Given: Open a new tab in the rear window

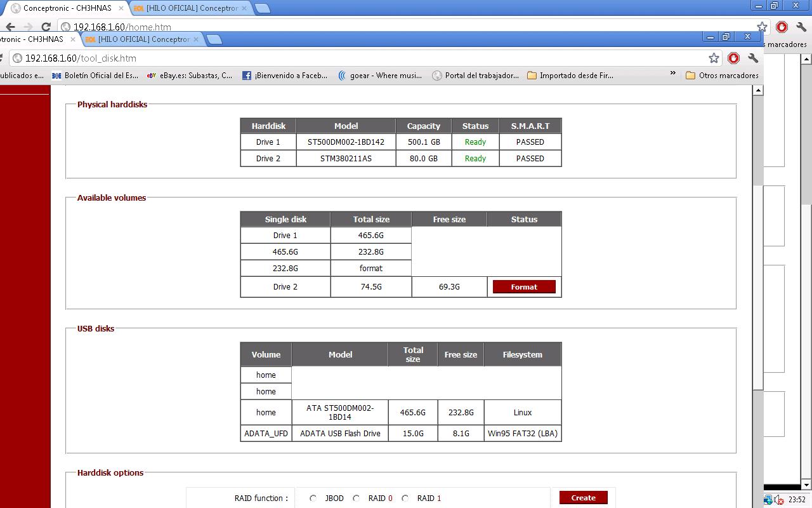Looking at the screenshot, I should coord(262,8).
